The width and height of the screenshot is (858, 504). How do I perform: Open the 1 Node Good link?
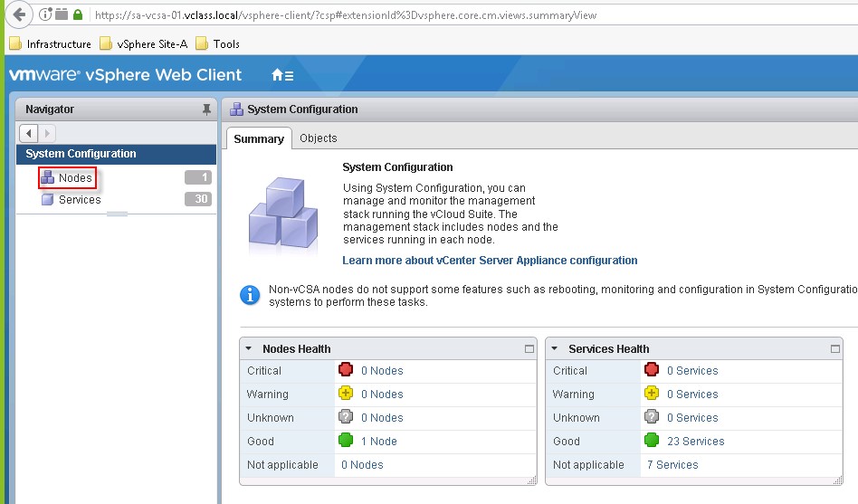point(378,441)
